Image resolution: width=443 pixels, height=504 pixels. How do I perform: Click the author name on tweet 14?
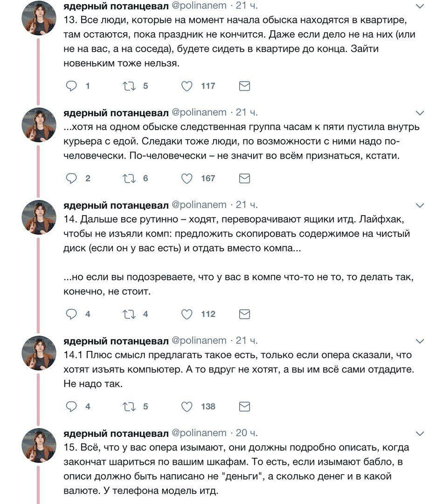(x=116, y=205)
